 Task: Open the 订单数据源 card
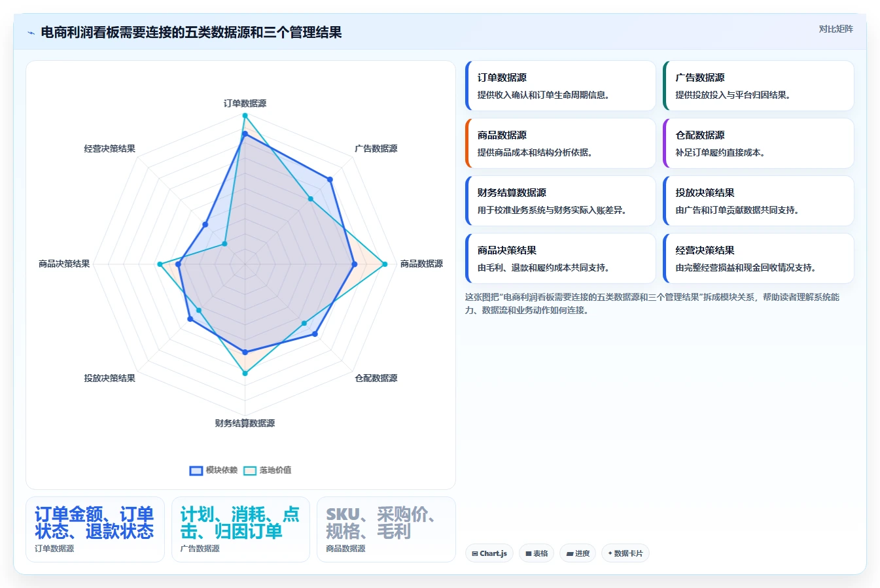560,86
